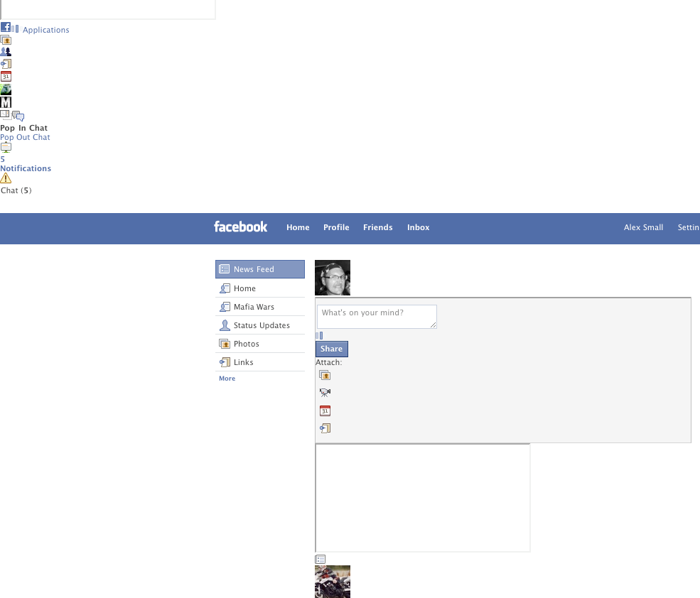Click the Pop Out Chat link
This screenshot has width=700, height=598.
[x=25, y=137]
